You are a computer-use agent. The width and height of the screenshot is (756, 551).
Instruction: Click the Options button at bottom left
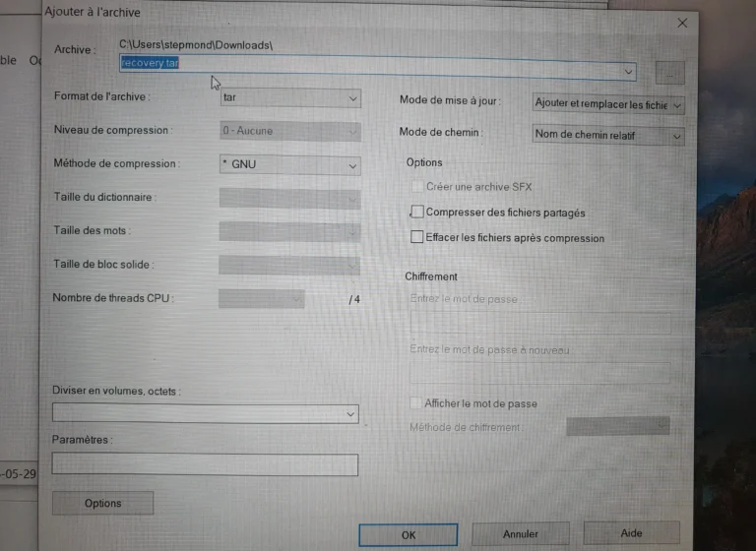102,503
